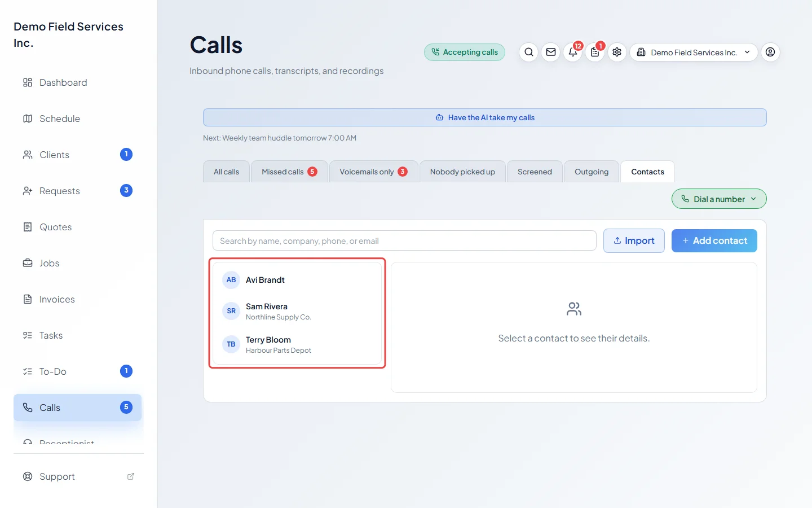Go to Dashboard in the sidebar
This screenshot has height=508, width=812.
(x=78, y=82)
